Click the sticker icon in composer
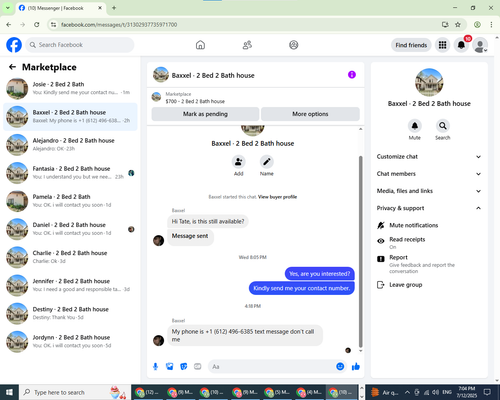Screen dimensions: 500x400 (184, 367)
